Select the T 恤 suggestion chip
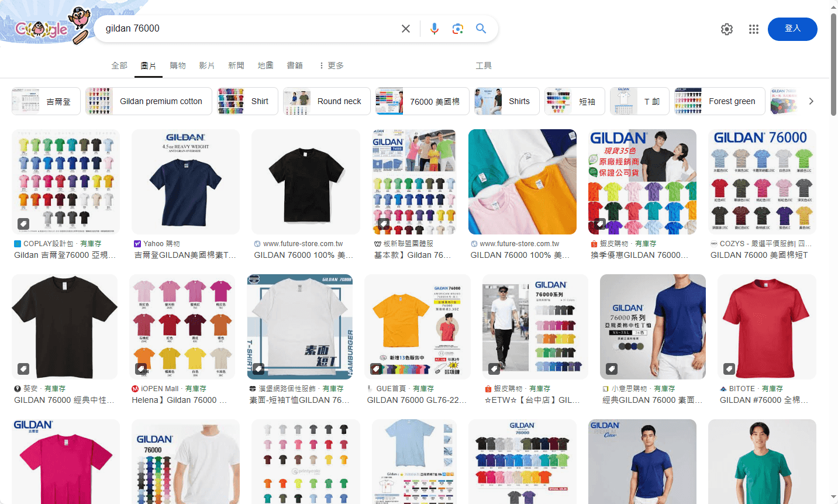 point(640,101)
